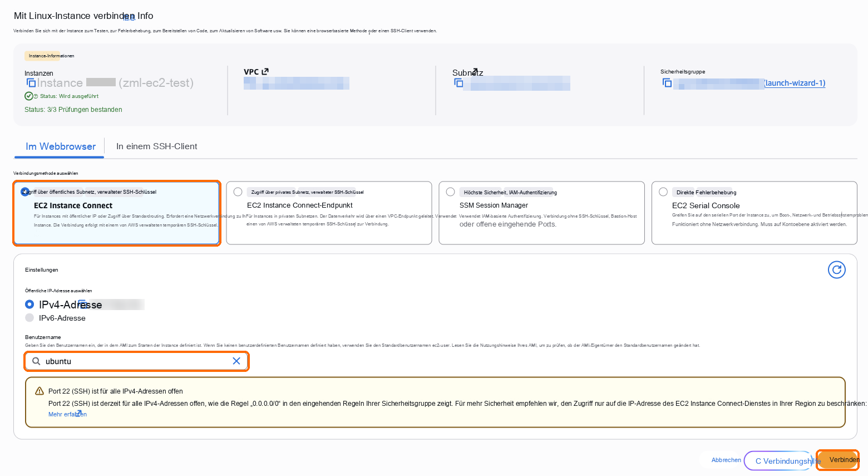Click the magnifier icon in the Benutzername field

tap(36, 361)
